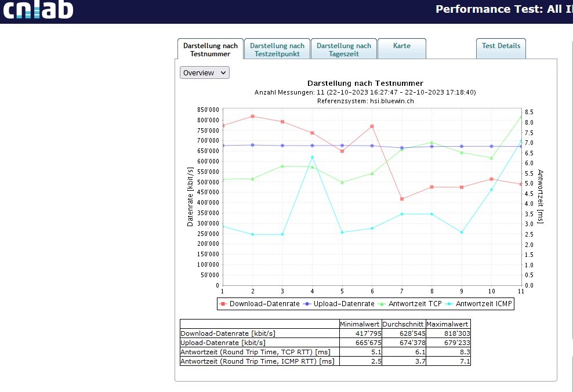Viewport: 573px width, 392px height.
Task: Click the Download-Datenrate legend marker
Action: coord(224,303)
